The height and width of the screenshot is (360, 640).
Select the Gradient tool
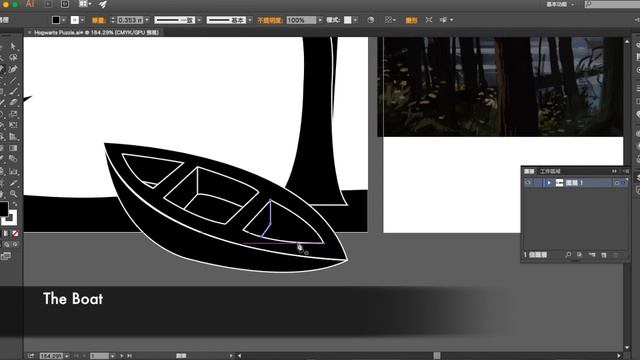pos(13,148)
